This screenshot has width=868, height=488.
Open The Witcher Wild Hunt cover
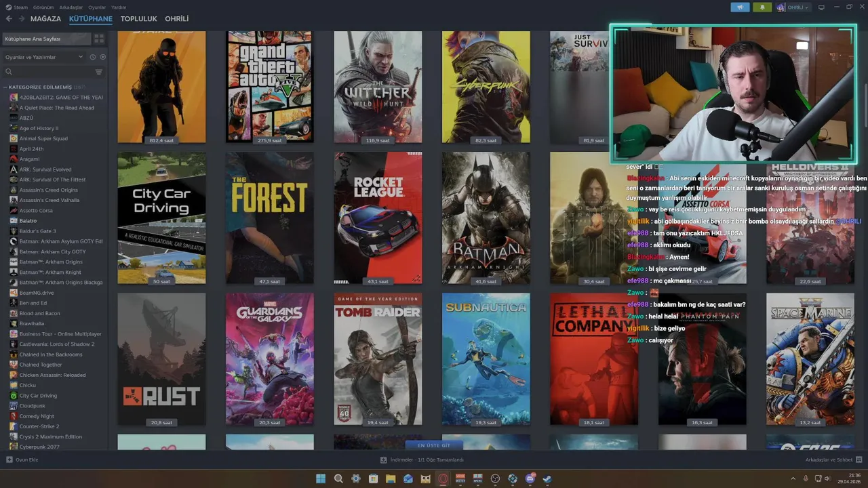378,87
